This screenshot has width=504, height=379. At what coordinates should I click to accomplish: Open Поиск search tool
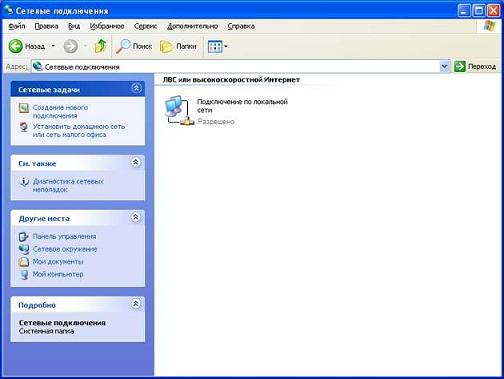134,46
